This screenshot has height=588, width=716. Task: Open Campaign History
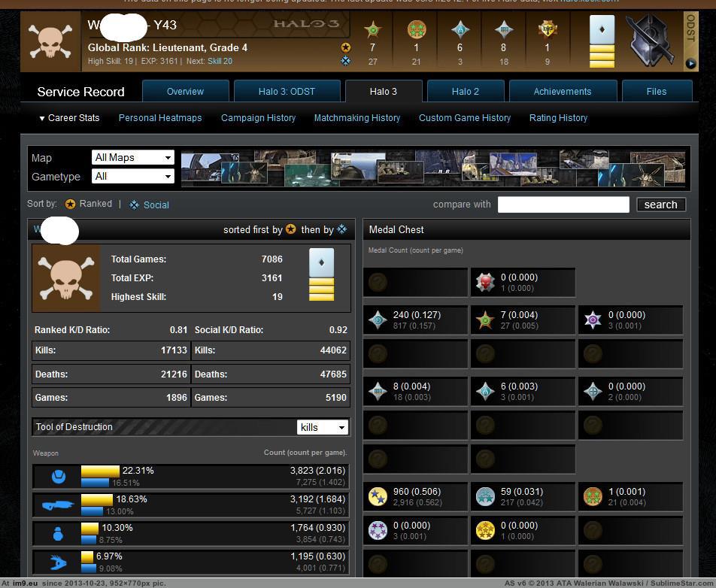259,118
